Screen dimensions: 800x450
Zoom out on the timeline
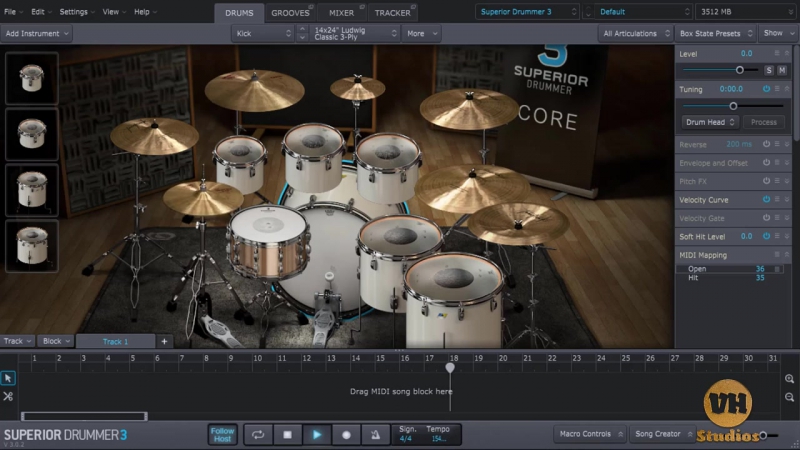click(x=789, y=397)
